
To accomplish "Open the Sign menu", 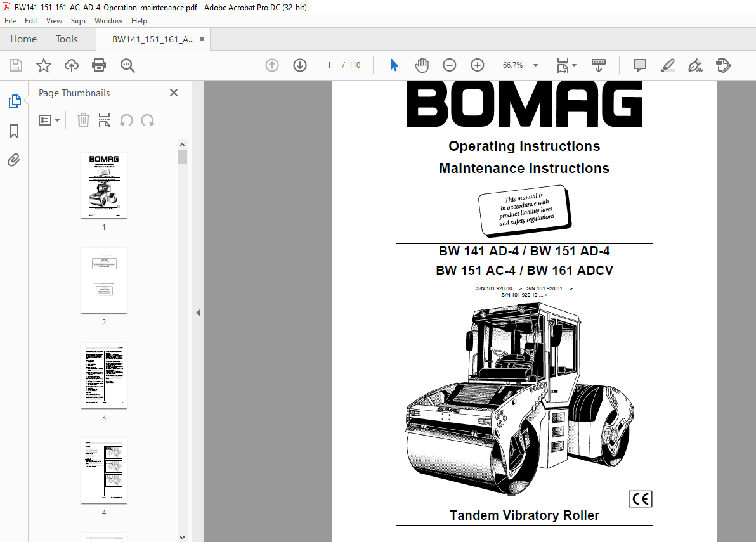I will [78, 21].
